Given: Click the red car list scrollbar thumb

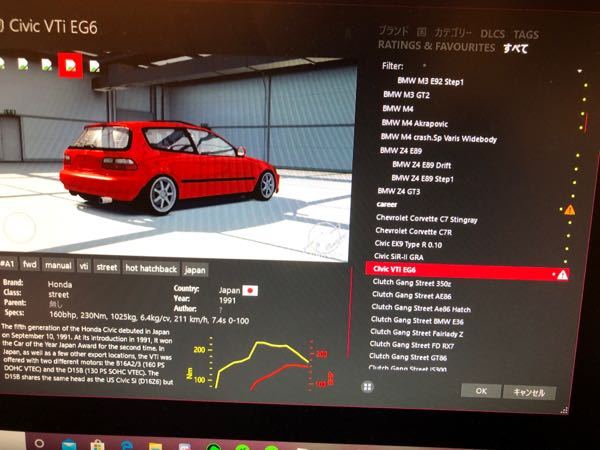Looking at the screenshot, I should pos(585,122).
